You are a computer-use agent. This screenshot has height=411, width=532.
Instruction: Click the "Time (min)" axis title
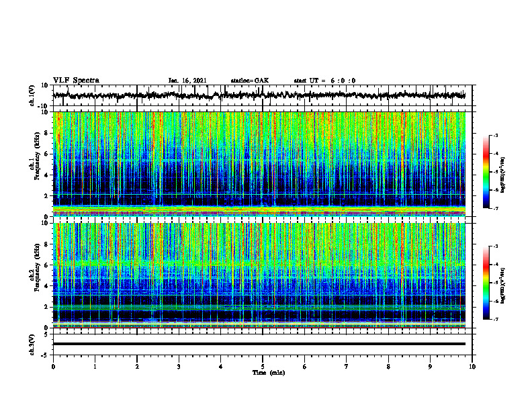point(269,373)
